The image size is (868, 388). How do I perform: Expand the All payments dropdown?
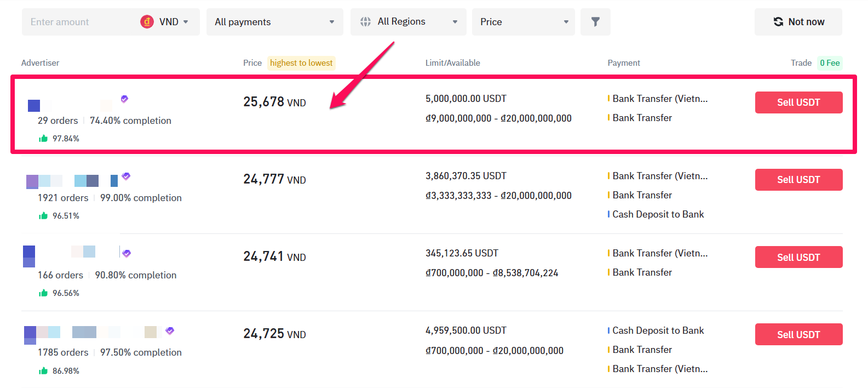pos(274,22)
